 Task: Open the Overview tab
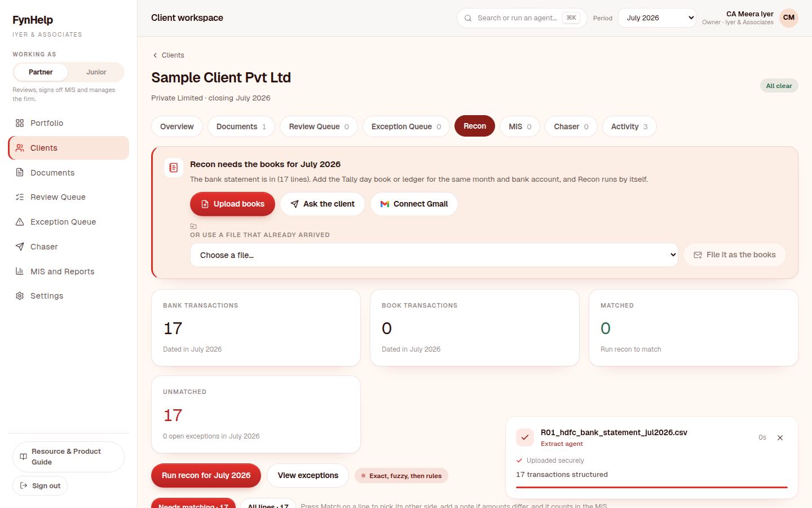click(177, 126)
